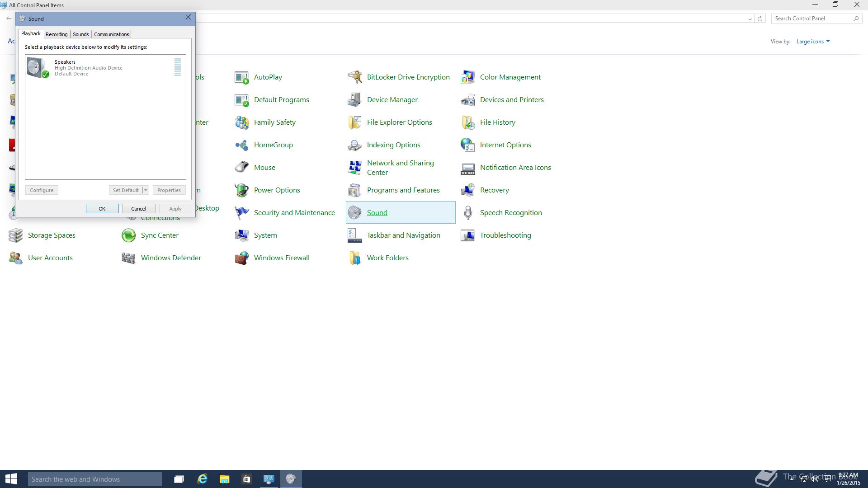Expand the Set Default dropdown arrow
Image resolution: width=868 pixels, height=488 pixels.
point(146,190)
